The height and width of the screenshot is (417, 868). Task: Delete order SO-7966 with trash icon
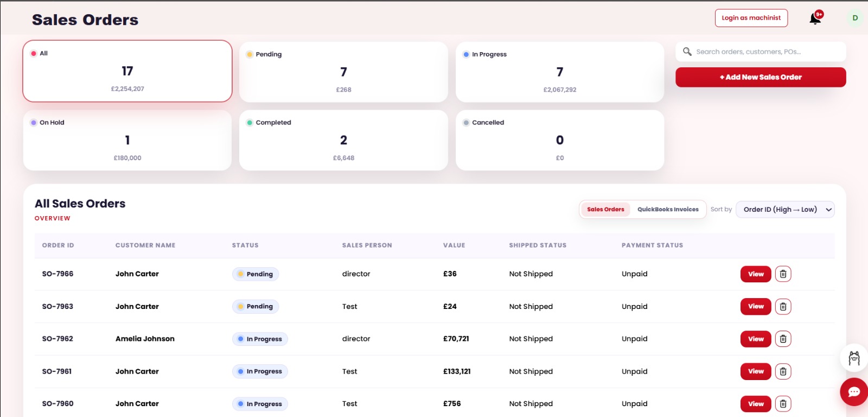(x=783, y=274)
